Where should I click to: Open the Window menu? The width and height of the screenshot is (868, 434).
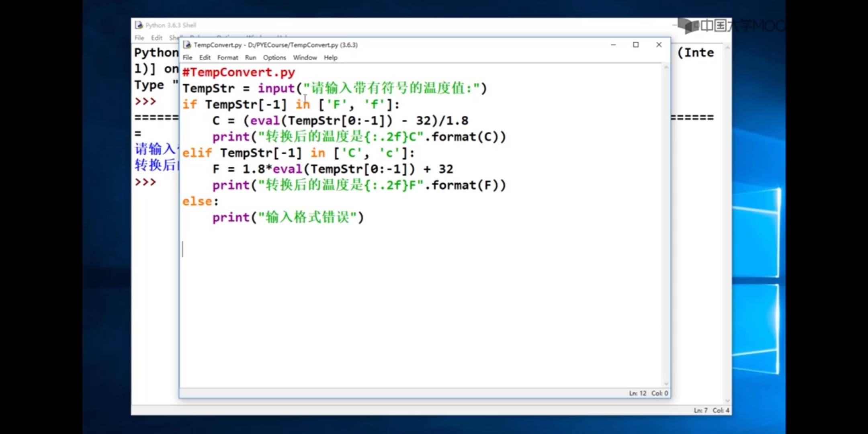tap(305, 57)
